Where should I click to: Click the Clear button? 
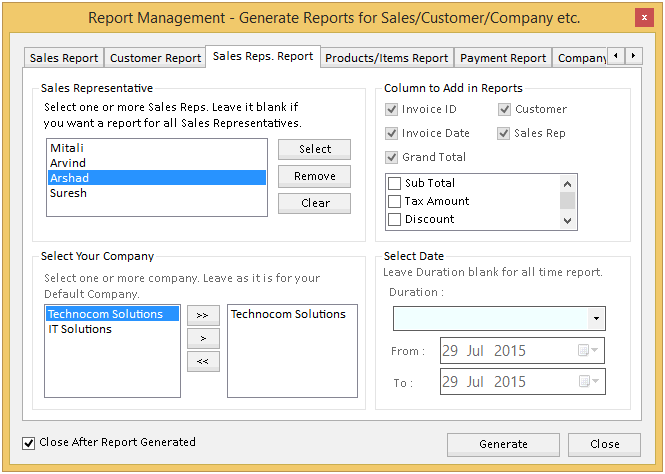314,203
